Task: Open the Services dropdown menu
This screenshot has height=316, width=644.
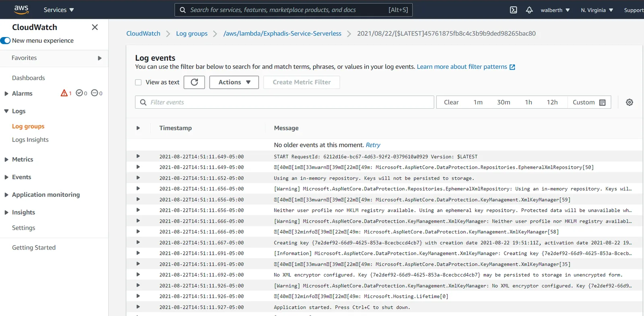Action: [x=59, y=10]
